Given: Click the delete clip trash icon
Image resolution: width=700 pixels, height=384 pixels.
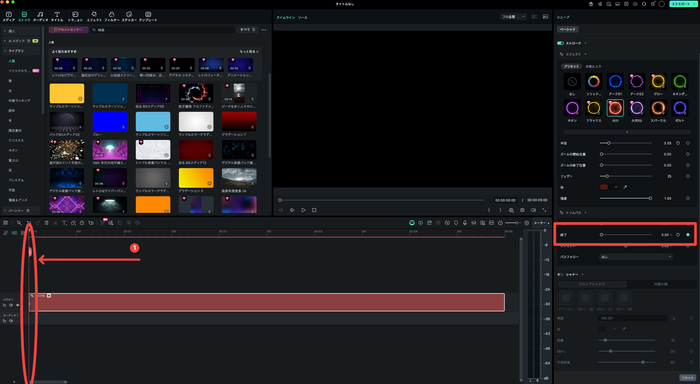Looking at the screenshot, I should coord(46,223).
